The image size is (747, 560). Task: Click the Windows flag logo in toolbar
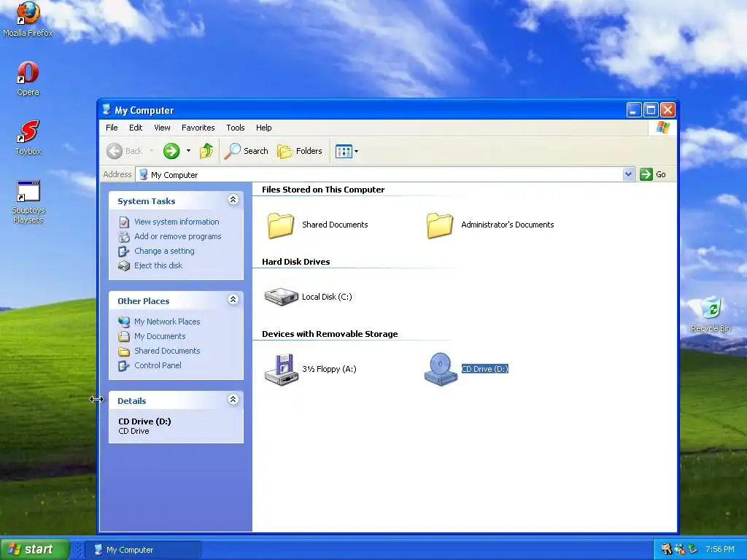coord(662,128)
